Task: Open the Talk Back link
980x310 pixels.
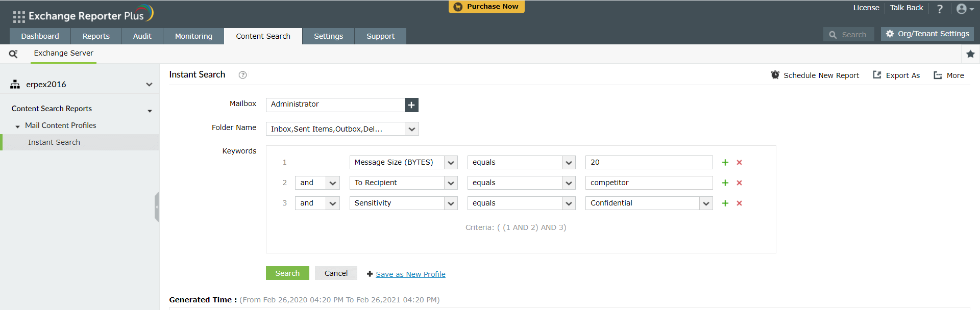Action: click(x=906, y=8)
